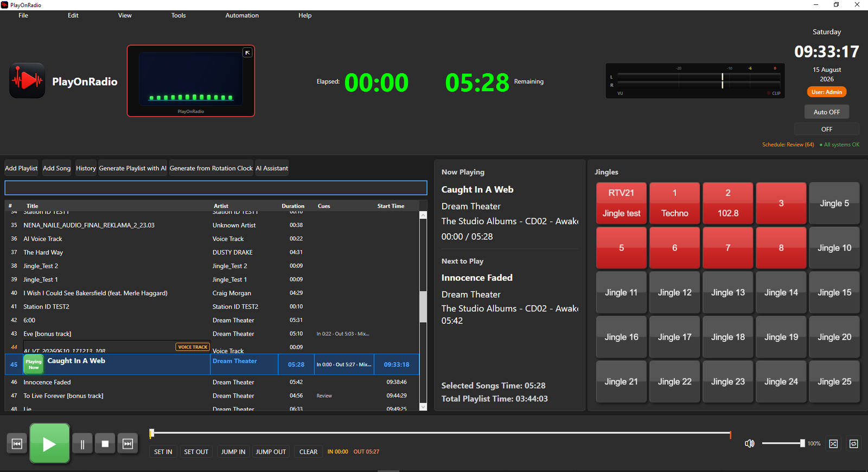Click Generate Playlist with AI
The height and width of the screenshot is (472, 868).
133,168
